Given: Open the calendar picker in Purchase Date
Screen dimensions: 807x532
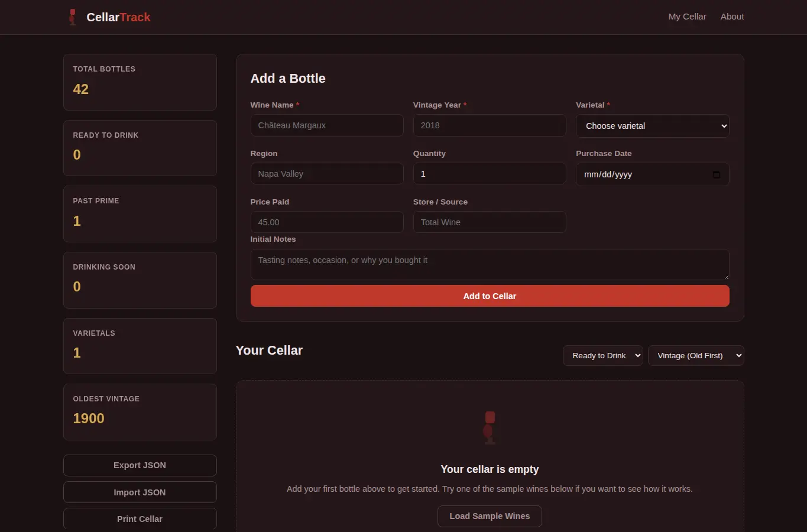Looking at the screenshot, I should coord(716,174).
